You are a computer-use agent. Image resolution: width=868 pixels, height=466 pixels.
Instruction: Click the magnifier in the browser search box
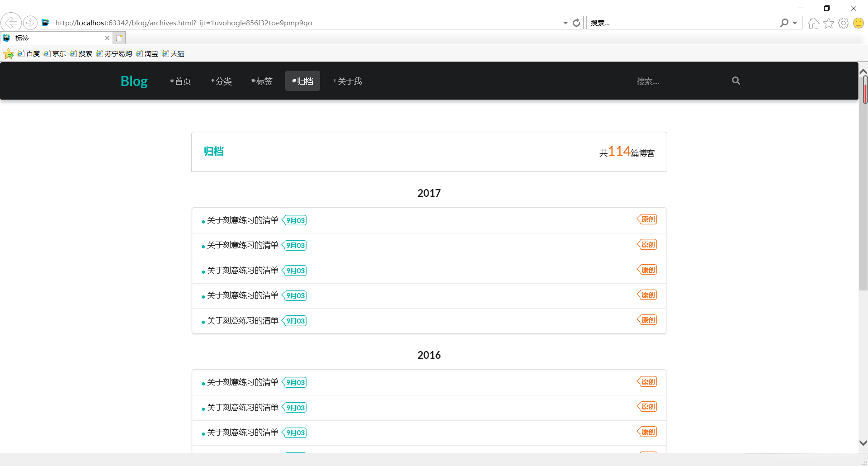pos(784,23)
